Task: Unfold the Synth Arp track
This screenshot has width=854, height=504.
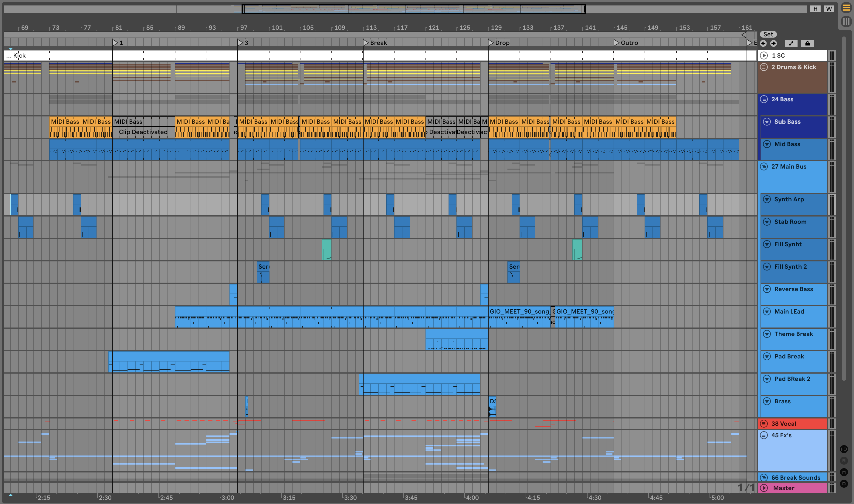Action: click(x=767, y=199)
